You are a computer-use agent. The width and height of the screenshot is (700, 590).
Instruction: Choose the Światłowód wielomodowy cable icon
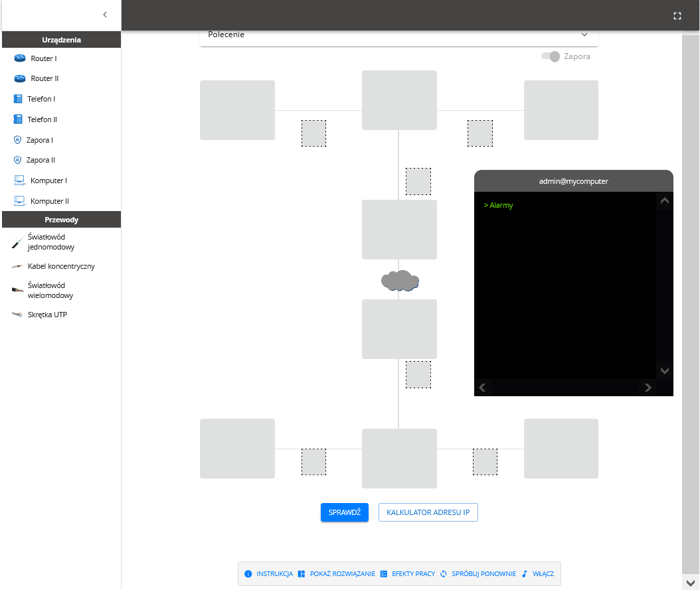coord(17,290)
